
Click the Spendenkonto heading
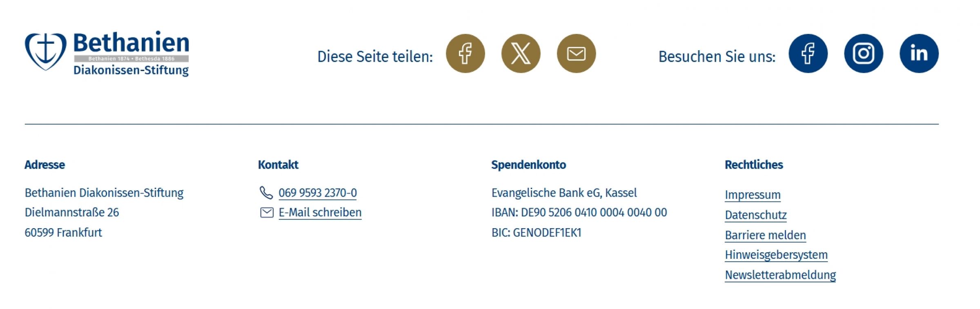point(529,165)
